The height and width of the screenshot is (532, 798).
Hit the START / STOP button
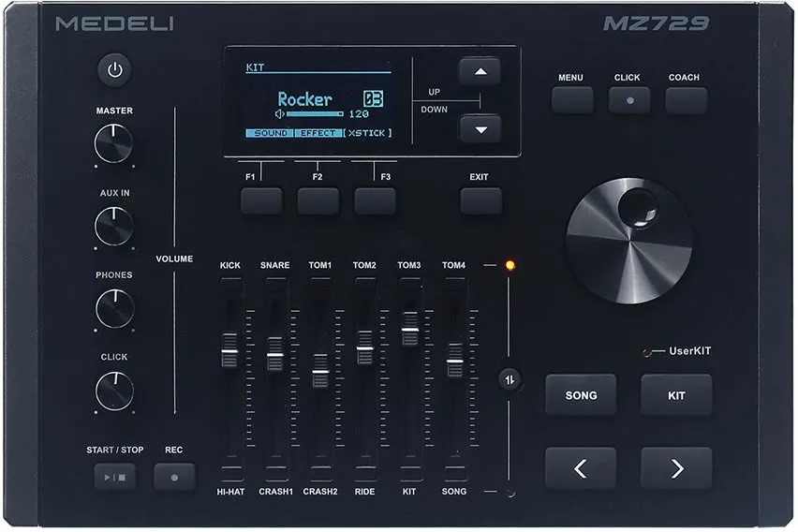click(x=115, y=477)
